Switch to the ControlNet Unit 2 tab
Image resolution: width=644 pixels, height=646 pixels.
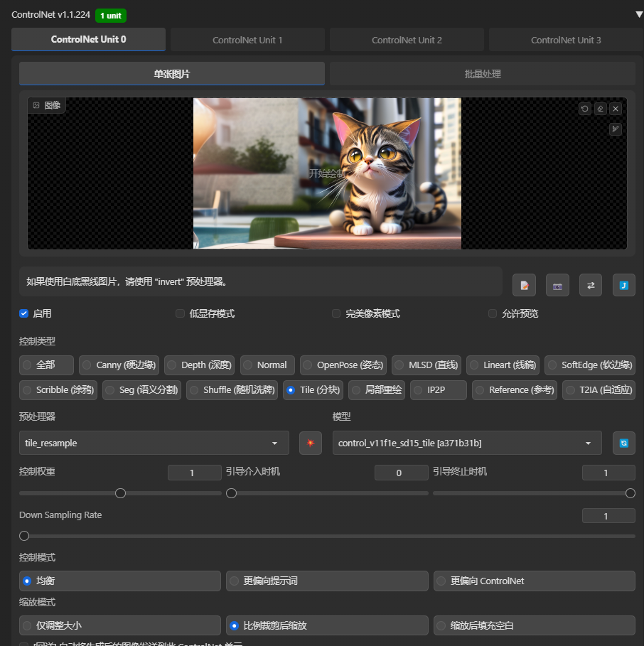[407, 39]
